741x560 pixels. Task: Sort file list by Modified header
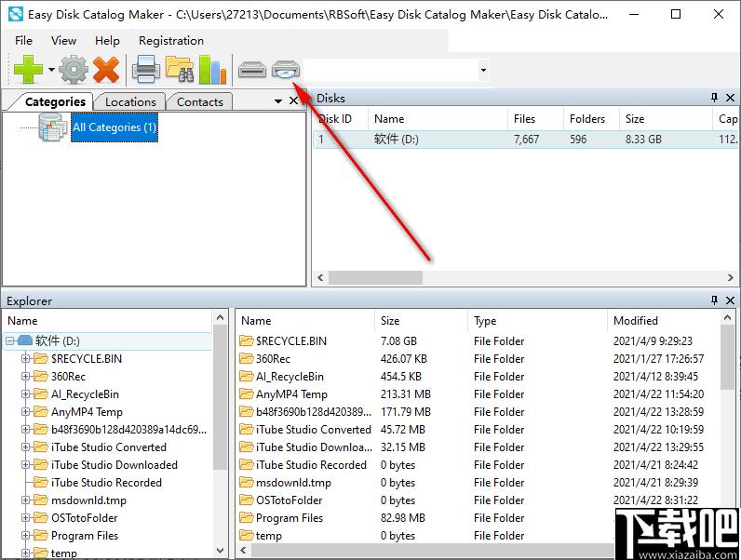[664, 321]
